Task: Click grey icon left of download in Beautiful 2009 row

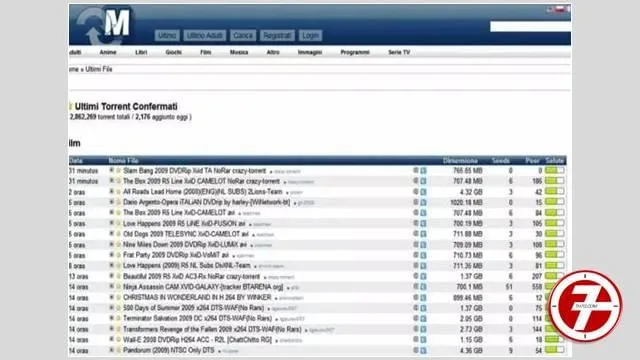Action: (x=416, y=276)
